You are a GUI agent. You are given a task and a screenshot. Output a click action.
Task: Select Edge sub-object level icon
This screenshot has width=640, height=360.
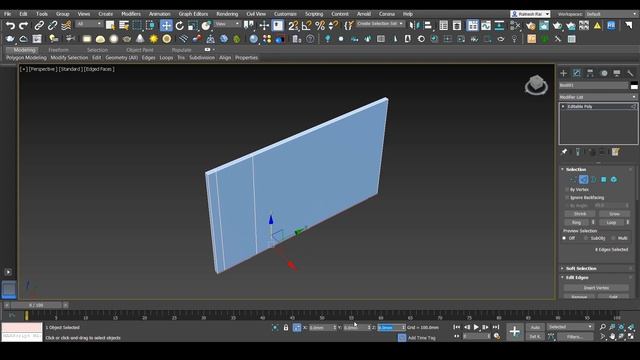[584, 180]
